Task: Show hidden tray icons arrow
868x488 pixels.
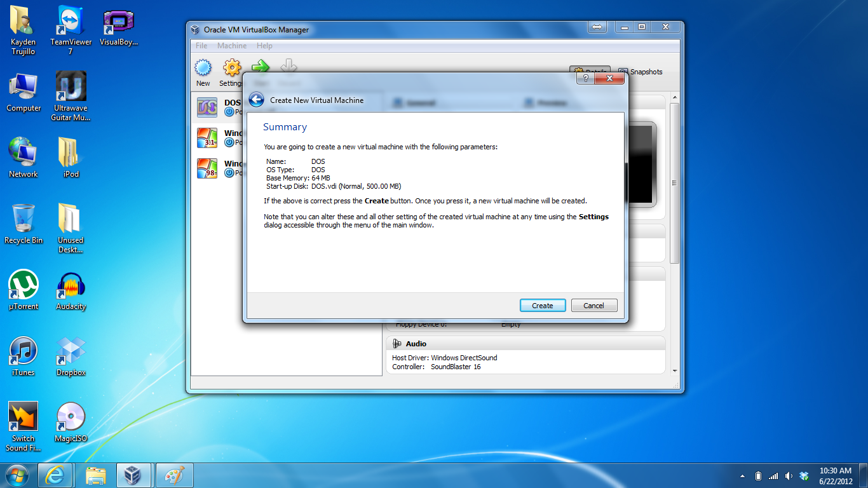Action: point(742,476)
